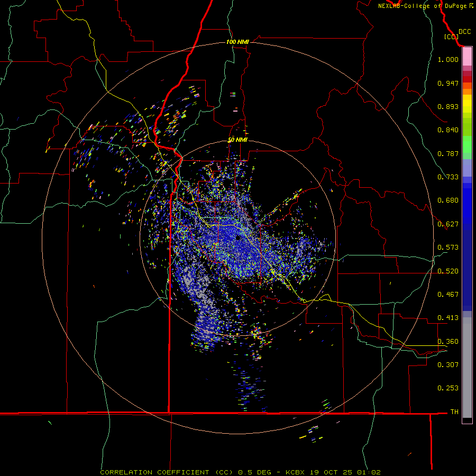Pick the olive-green color band near 0.840

coord(467,126)
